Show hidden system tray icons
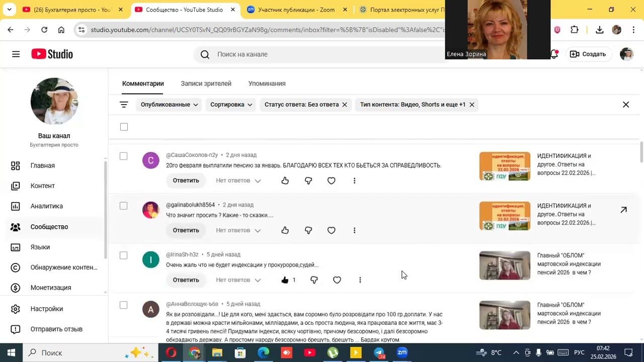 (x=516, y=352)
